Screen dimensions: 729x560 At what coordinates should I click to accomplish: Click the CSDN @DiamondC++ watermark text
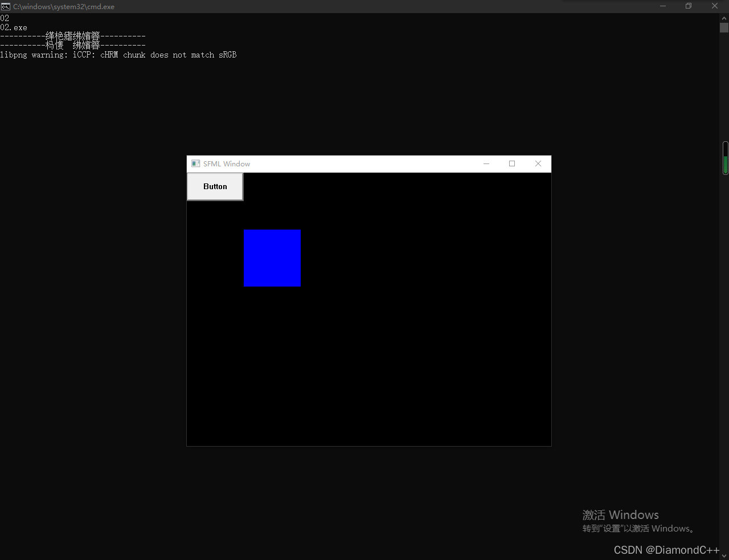(x=666, y=550)
